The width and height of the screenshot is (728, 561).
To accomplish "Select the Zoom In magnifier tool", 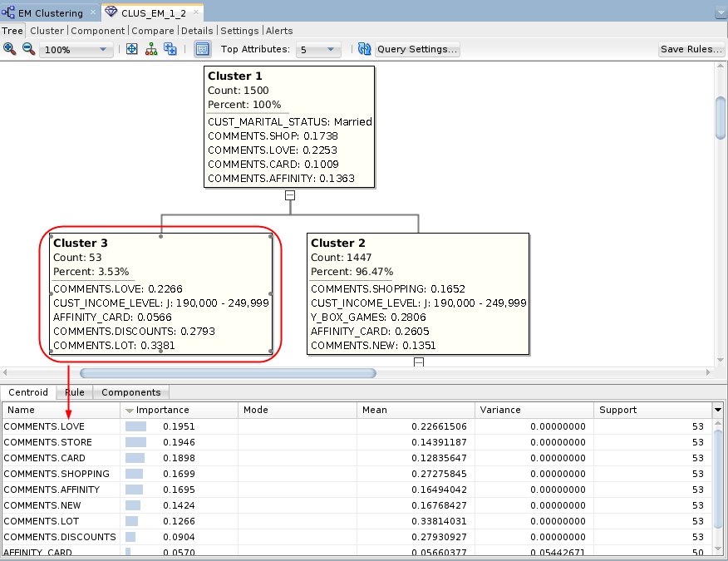I will click(9, 49).
